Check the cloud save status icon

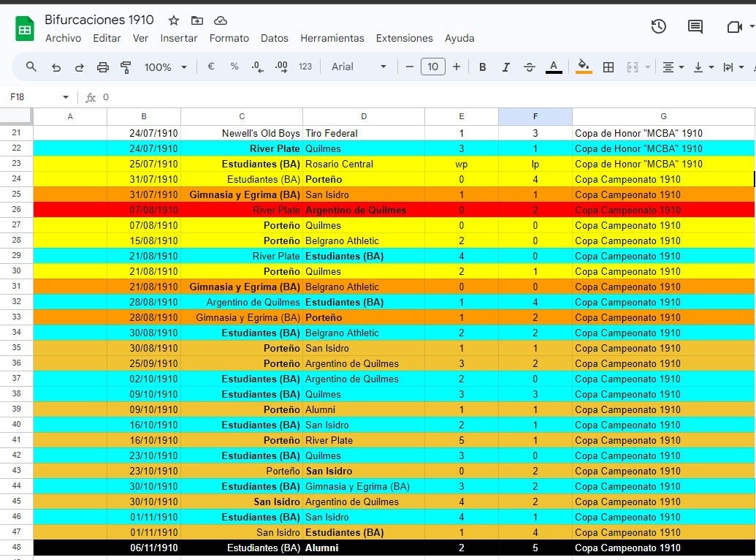tap(221, 20)
